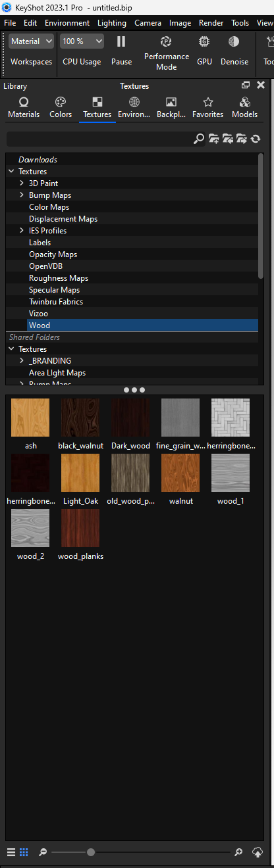Open the Environment menu
274x868 pixels.
(67, 23)
